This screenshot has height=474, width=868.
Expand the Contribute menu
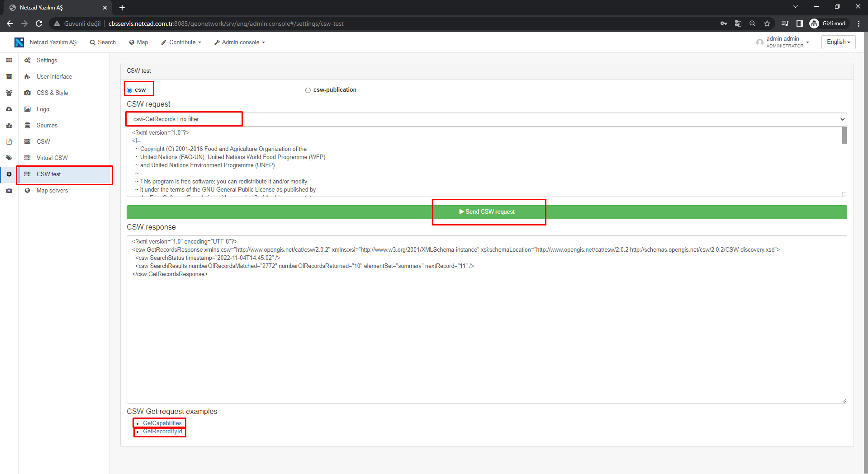point(181,42)
